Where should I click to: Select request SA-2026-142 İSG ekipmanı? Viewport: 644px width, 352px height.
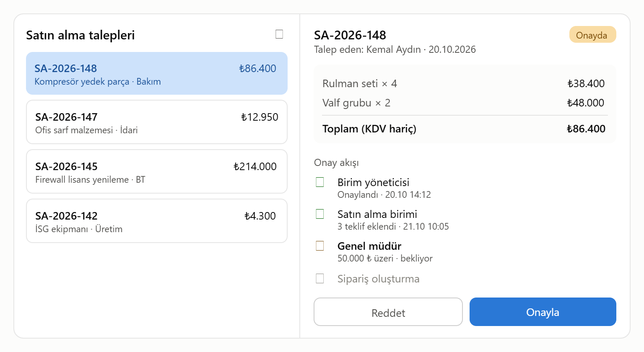pos(157,221)
